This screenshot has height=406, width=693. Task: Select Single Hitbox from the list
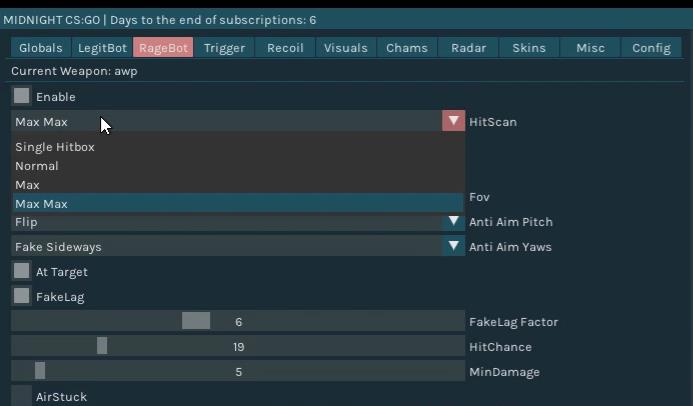(x=55, y=147)
